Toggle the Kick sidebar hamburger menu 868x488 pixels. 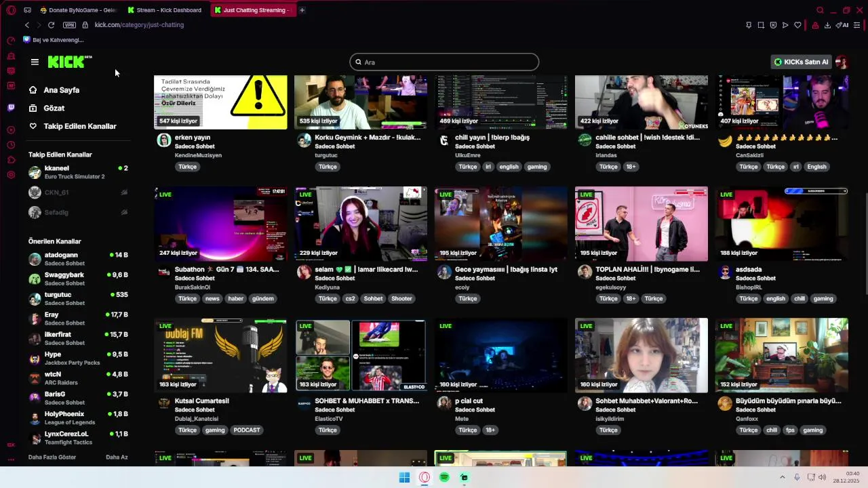(x=35, y=62)
